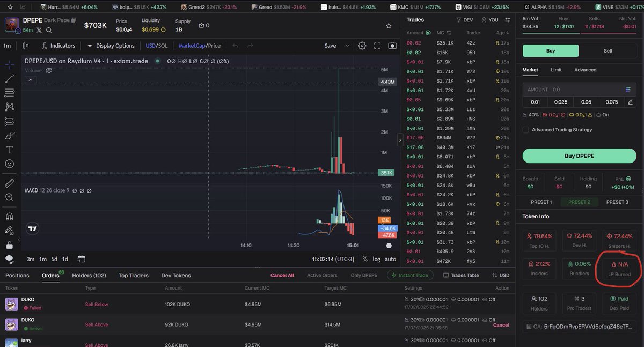The image size is (644, 347).
Task: Select the crosshair cursor tool
Action: [9, 64]
